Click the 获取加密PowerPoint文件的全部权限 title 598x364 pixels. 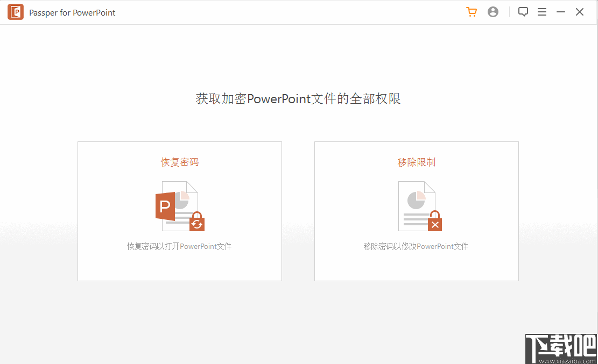click(299, 98)
